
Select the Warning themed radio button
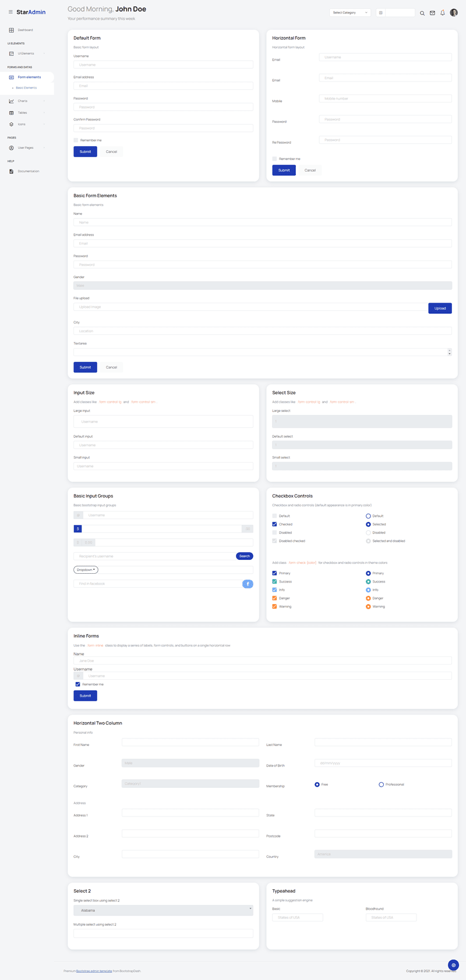pos(368,606)
